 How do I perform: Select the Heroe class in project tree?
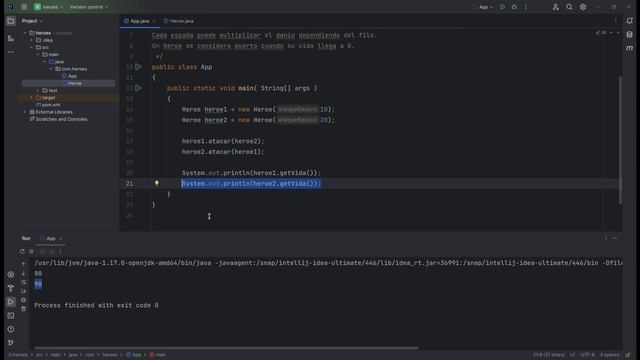pos(69,83)
